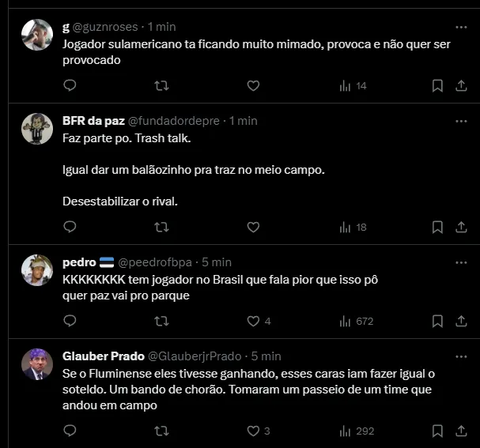This screenshot has height=448, width=480.
Task: Reply to Glauber Prado's tweet
Action: tap(70, 431)
